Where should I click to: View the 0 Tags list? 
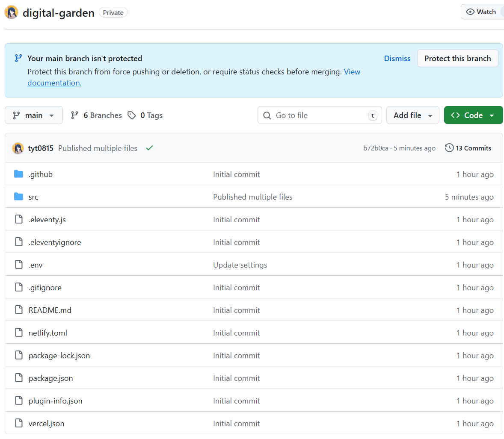click(x=145, y=115)
